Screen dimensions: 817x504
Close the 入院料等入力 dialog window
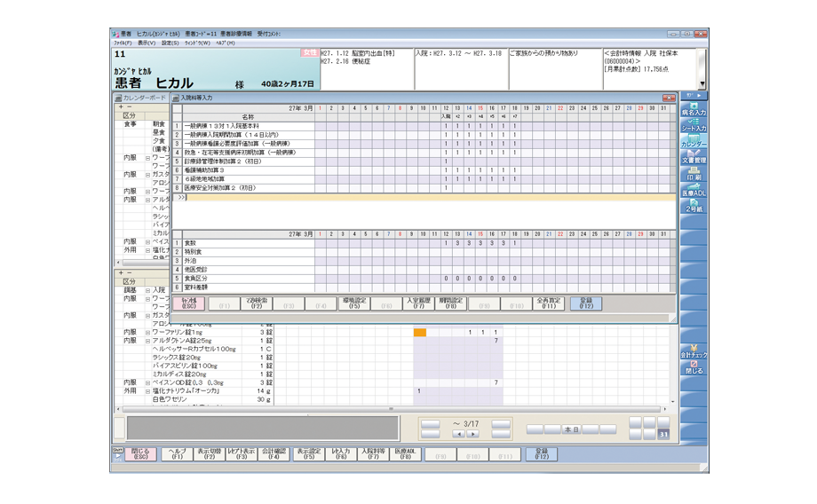coord(669,98)
